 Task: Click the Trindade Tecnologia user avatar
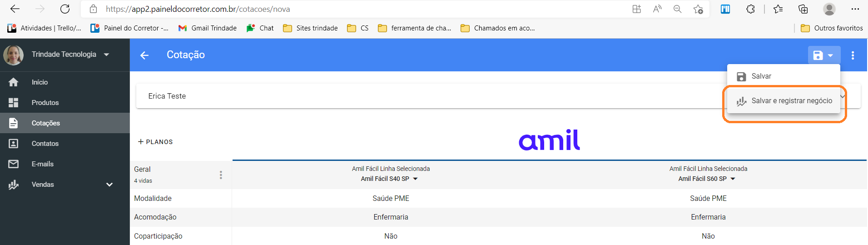(13, 55)
